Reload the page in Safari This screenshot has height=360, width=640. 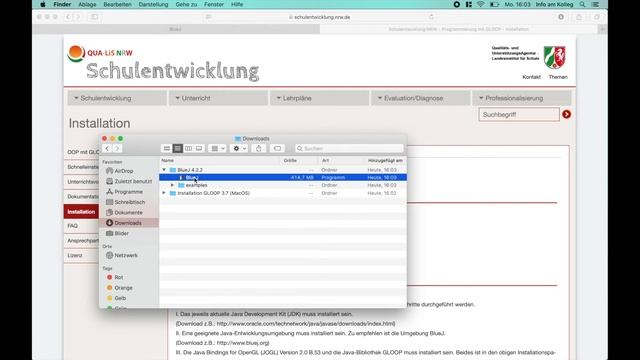431,17
